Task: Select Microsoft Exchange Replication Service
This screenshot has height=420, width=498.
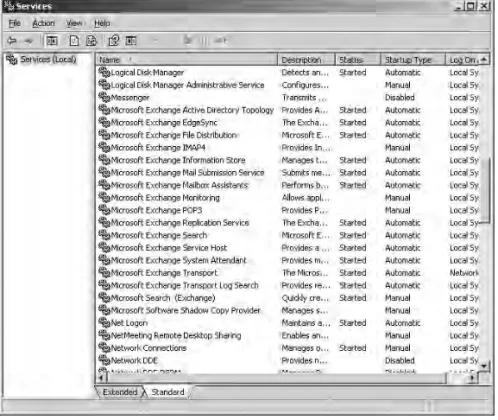Action: [180, 222]
